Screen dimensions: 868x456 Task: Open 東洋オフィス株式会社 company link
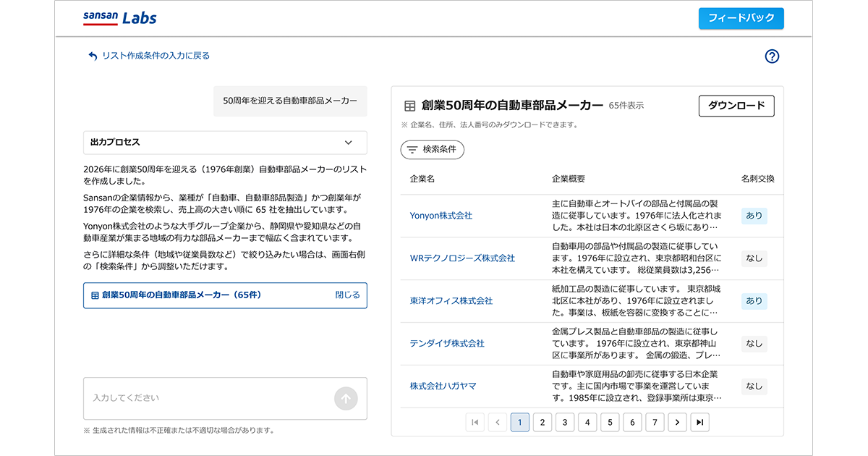pos(451,301)
